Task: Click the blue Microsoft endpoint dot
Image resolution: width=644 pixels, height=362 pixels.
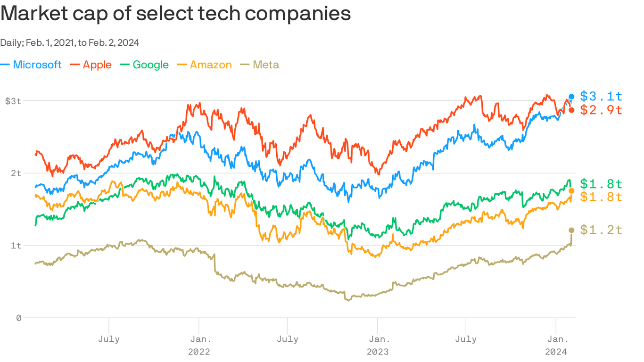Action: coord(571,97)
